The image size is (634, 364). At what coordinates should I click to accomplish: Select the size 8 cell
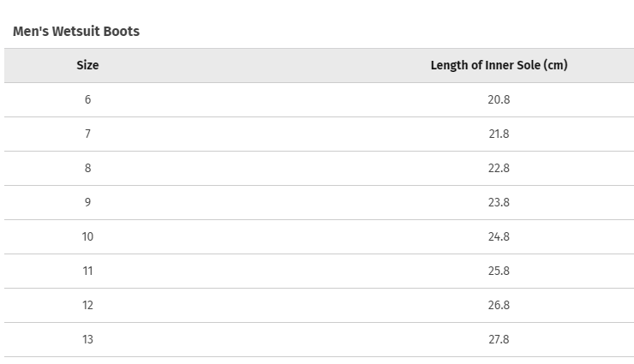pos(87,168)
